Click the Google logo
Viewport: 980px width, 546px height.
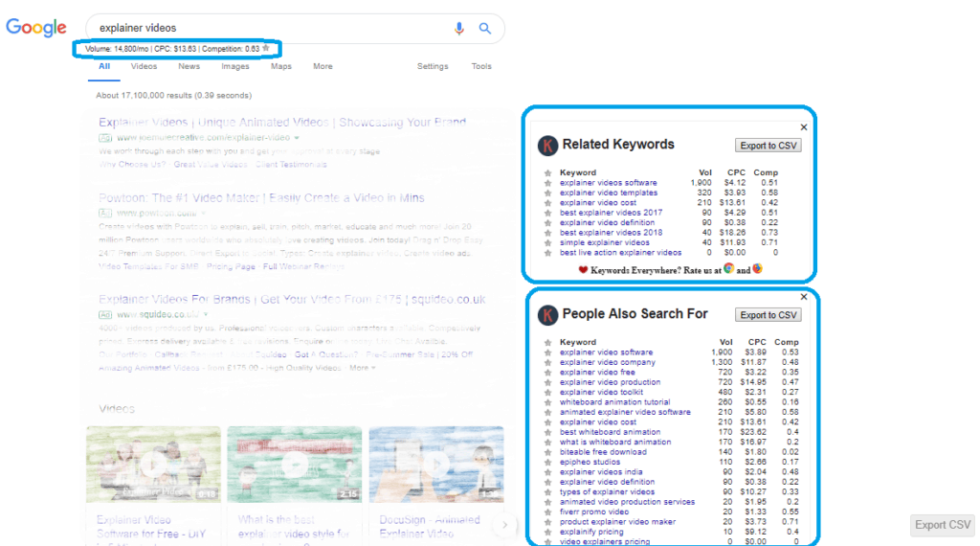(x=36, y=28)
